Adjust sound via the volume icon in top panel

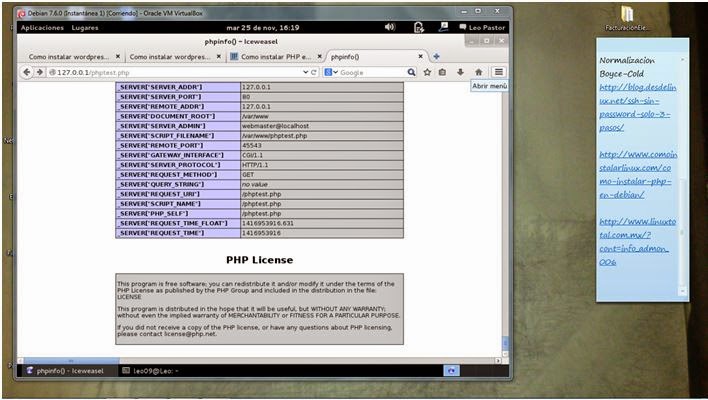(390, 27)
